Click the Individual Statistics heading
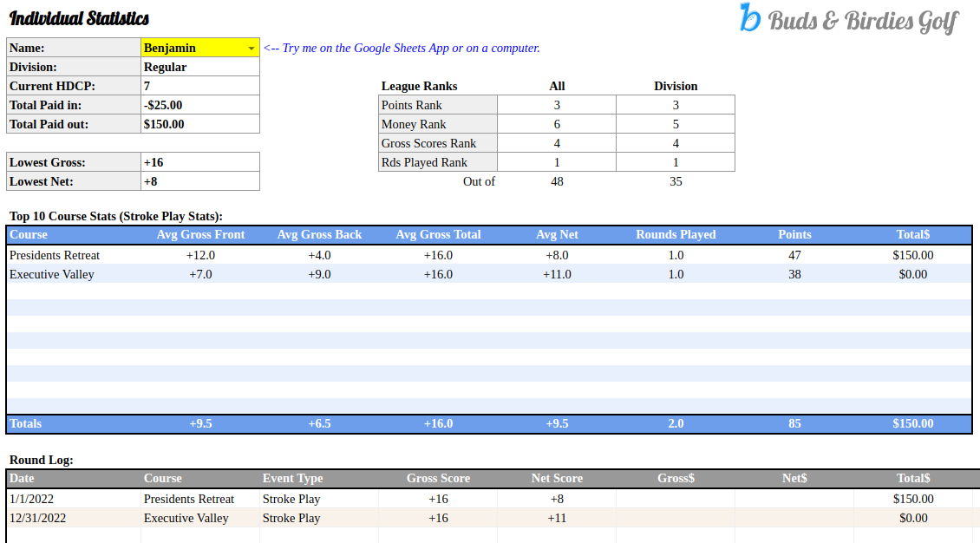Image resolution: width=980 pixels, height=543 pixels. coord(79,18)
